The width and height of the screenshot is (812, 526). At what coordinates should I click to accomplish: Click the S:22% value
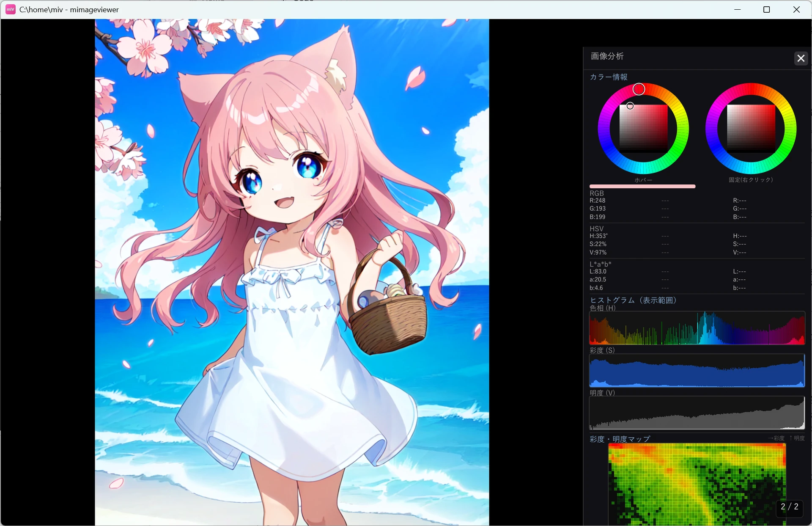[x=598, y=244]
